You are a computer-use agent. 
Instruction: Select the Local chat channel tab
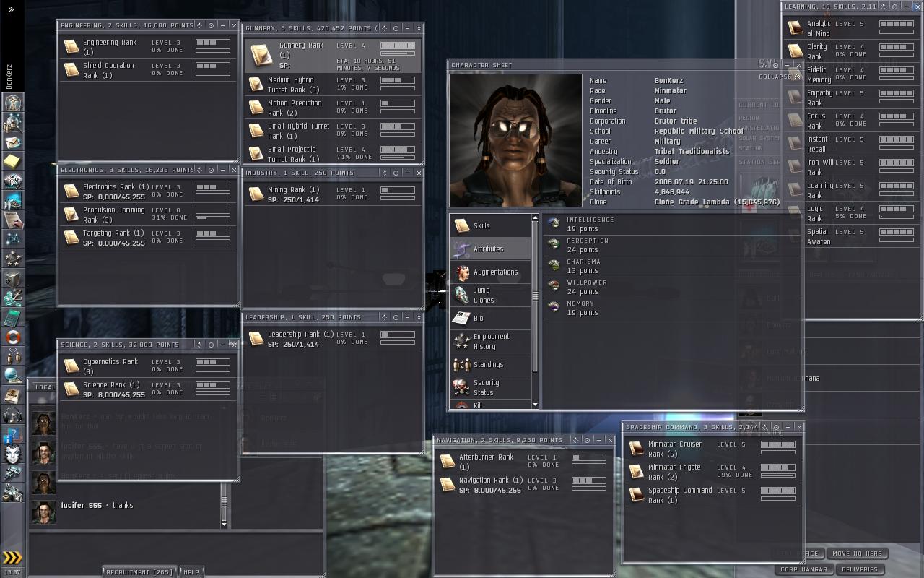(x=44, y=387)
